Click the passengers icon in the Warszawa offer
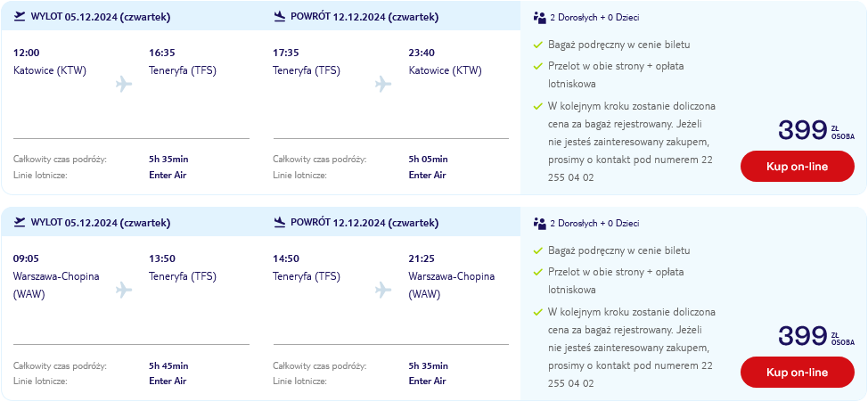 coord(540,223)
